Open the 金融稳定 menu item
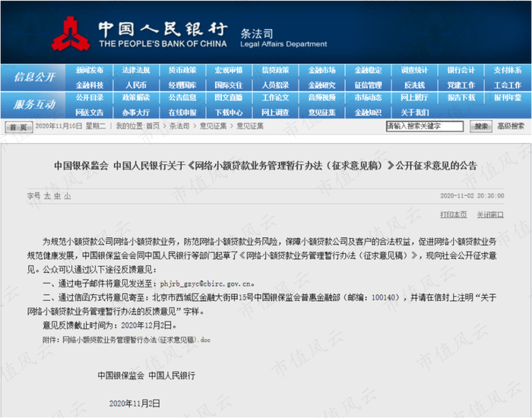 pyautogui.click(x=368, y=70)
